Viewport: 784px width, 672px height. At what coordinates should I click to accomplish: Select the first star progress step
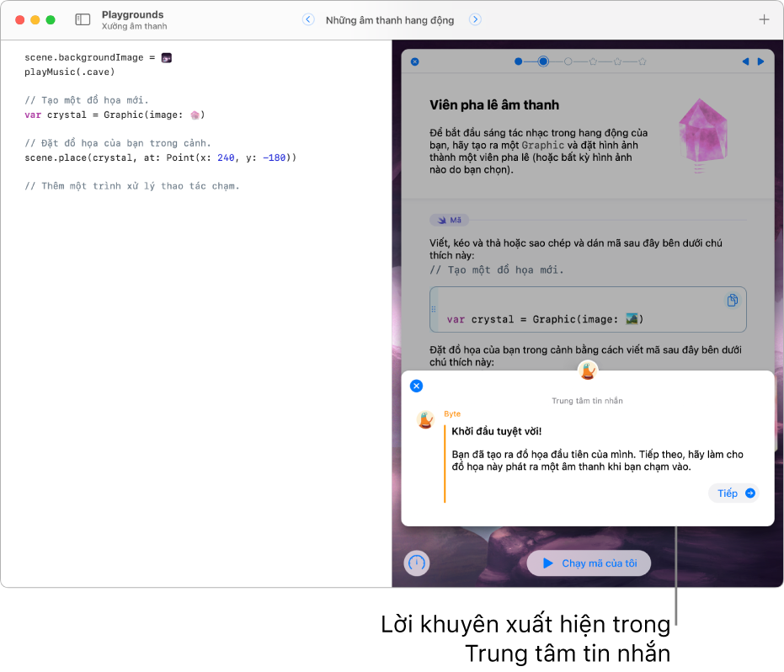click(593, 61)
